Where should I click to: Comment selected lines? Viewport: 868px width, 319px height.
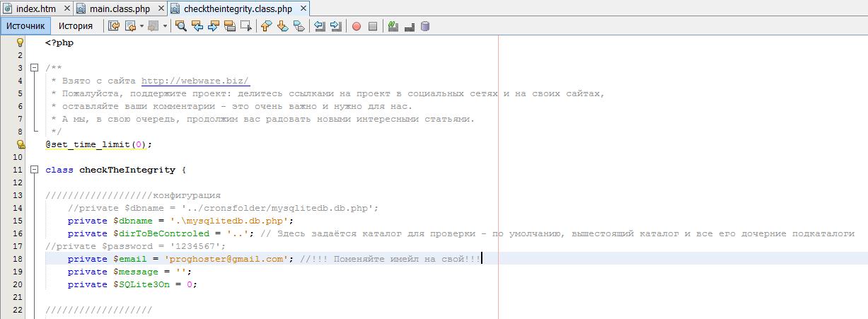(x=393, y=26)
